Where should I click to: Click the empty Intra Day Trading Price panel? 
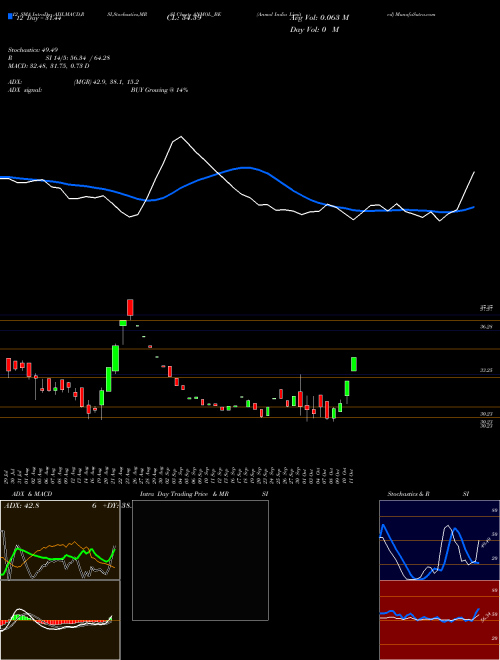point(200,560)
